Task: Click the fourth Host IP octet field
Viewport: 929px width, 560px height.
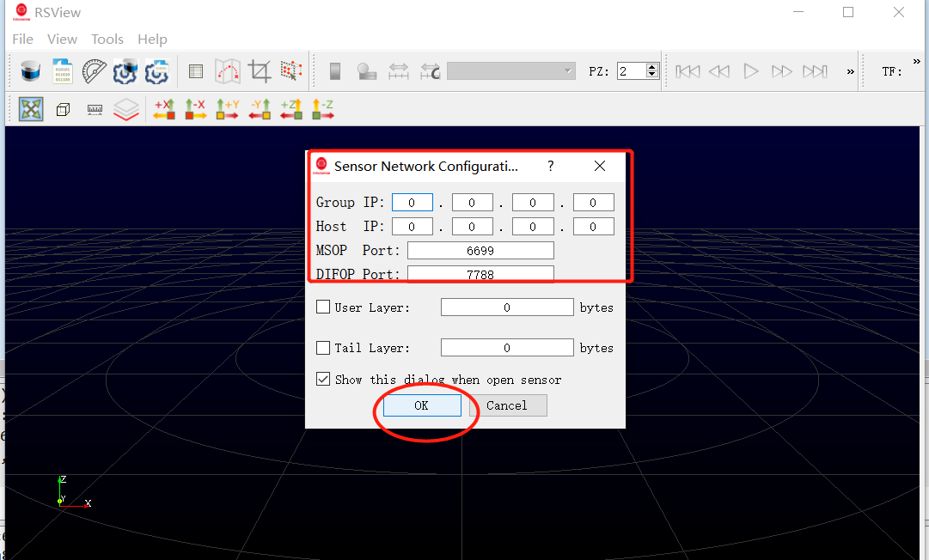Action: click(x=593, y=227)
